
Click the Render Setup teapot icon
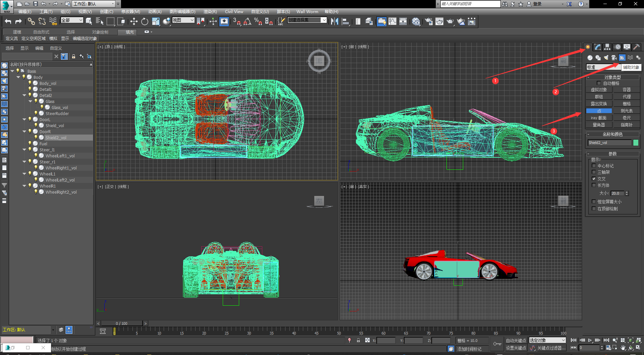pos(429,21)
